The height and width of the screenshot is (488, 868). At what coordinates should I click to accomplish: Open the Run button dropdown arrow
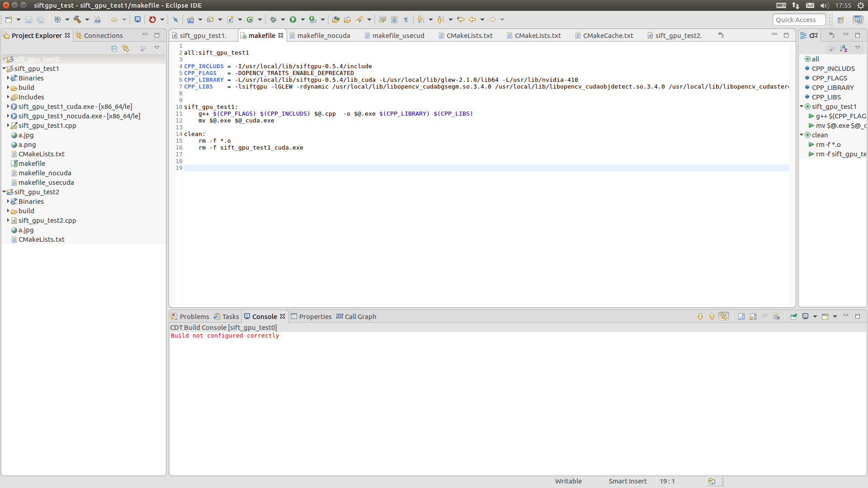[x=302, y=19]
